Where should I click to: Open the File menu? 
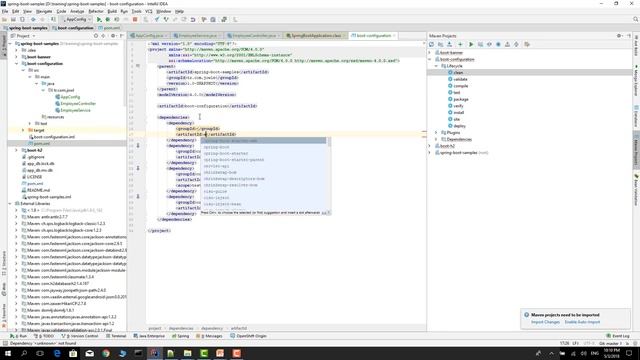point(5,11)
